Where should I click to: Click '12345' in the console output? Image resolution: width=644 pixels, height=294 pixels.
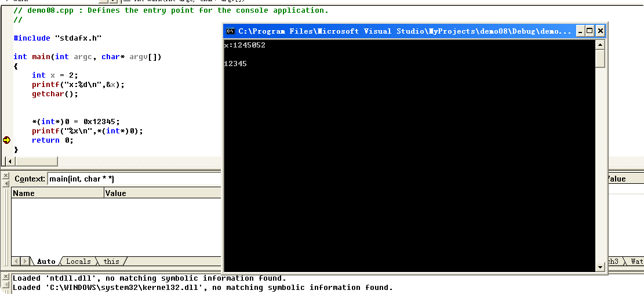click(x=235, y=64)
